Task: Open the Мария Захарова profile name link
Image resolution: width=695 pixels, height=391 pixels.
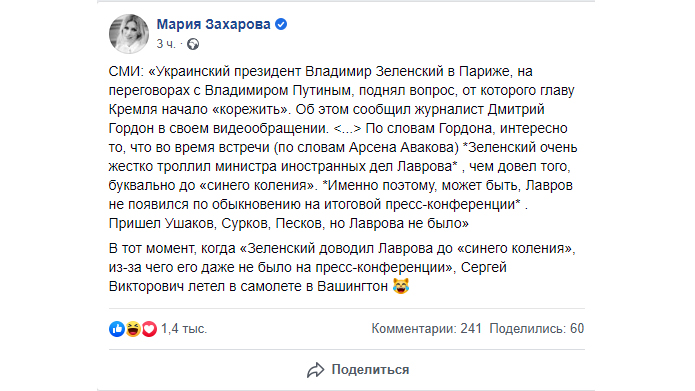Action: 213,24
